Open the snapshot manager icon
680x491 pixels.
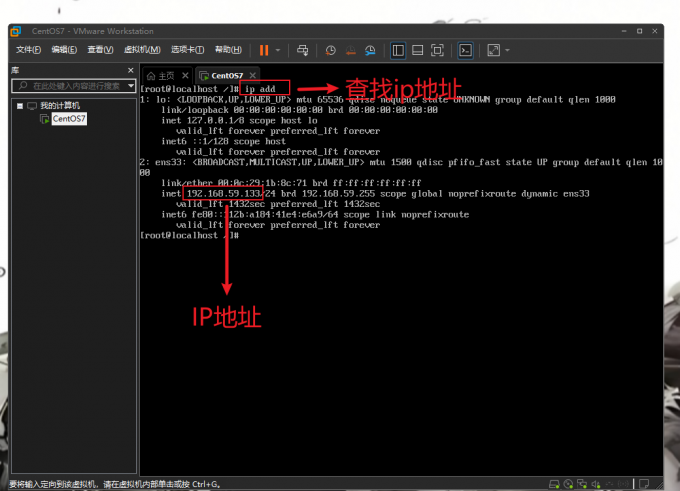coord(370,50)
